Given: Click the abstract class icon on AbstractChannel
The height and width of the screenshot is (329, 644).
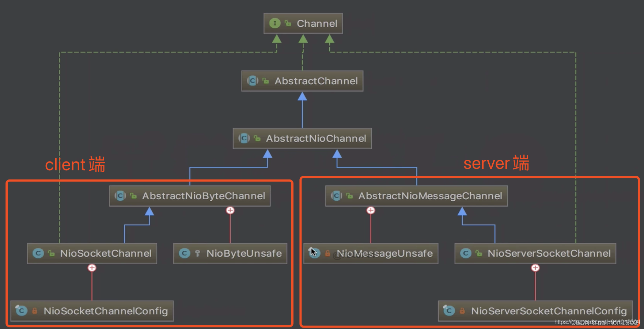Looking at the screenshot, I should (253, 81).
